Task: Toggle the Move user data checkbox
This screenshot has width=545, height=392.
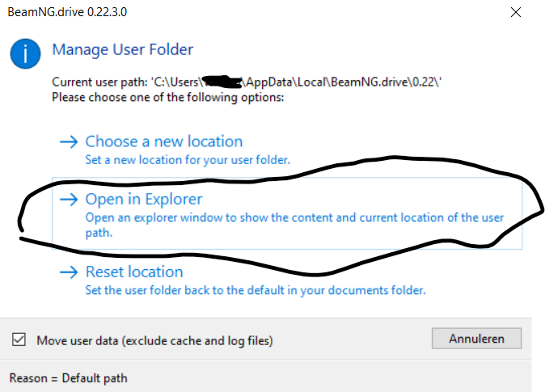Action: pos(19,339)
